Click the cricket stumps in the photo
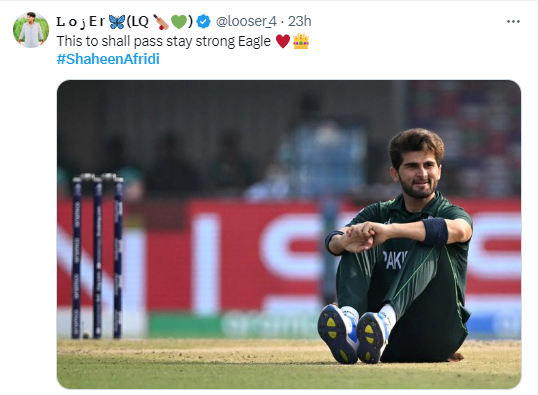The height and width of the screenshot is (395, 538). coord(97,256)
